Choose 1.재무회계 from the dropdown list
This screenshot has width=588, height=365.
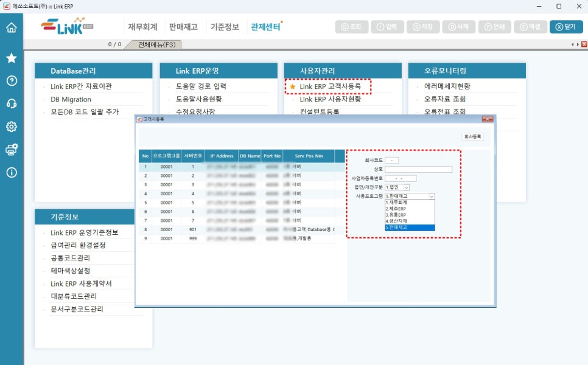[x=410, y=203]
